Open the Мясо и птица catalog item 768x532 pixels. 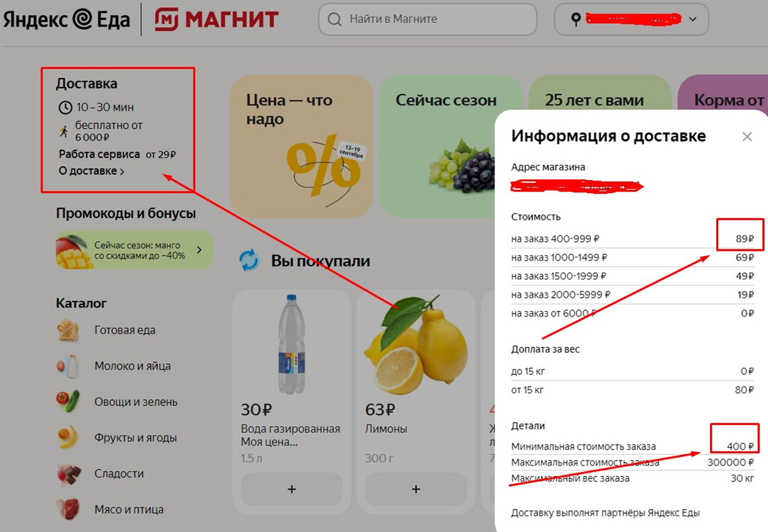(x=110, y=510)
